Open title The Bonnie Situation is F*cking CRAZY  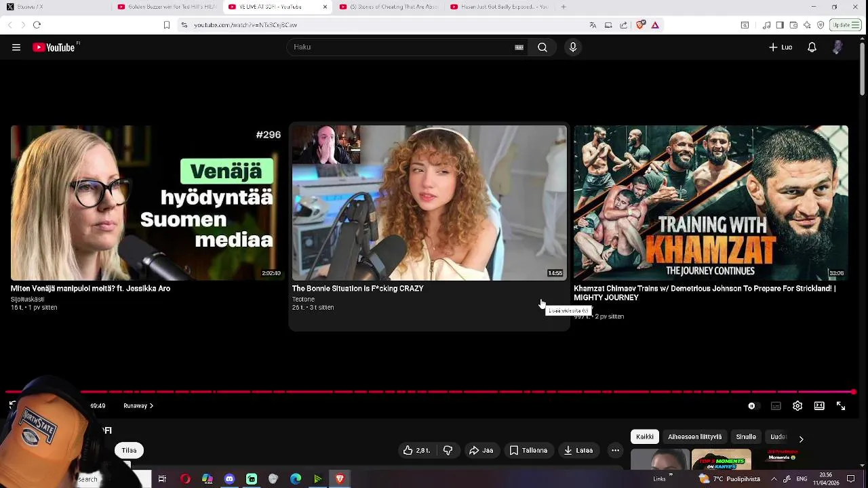pyautogui.click(x=357, y=289)
